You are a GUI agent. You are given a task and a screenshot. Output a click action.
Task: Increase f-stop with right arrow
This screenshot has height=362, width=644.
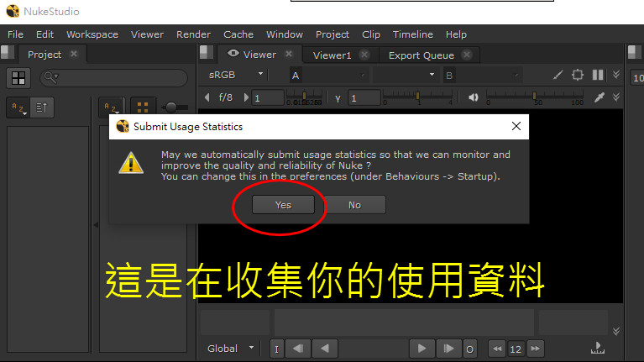click(246, 97)
